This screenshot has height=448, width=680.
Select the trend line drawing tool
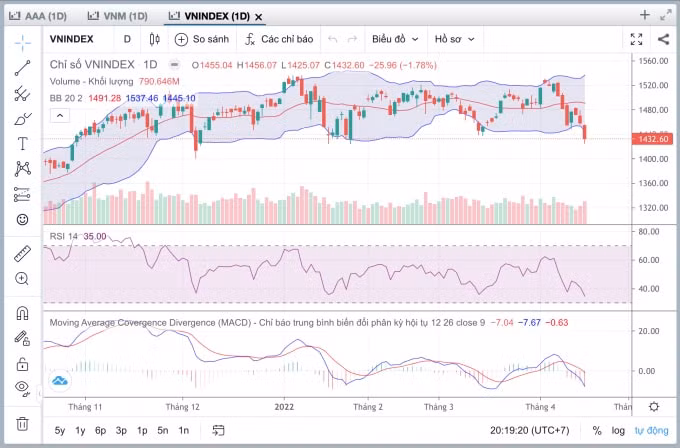(23, 68)
